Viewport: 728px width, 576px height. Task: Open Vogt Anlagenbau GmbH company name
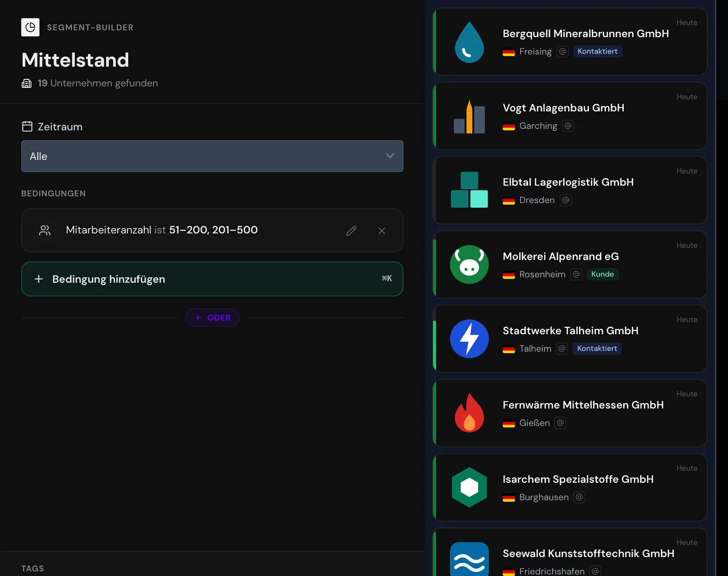pos(563,108)
